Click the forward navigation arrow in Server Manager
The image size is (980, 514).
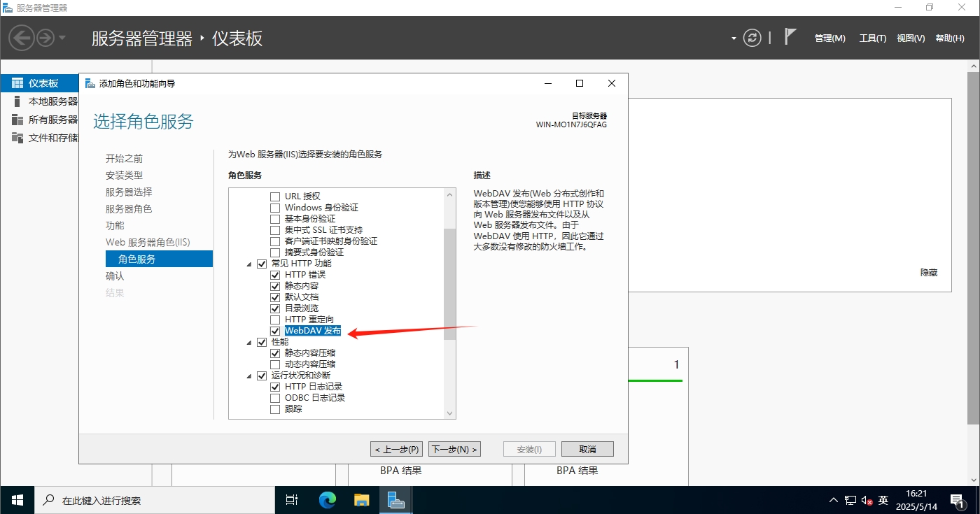click(x=45, y=38)
